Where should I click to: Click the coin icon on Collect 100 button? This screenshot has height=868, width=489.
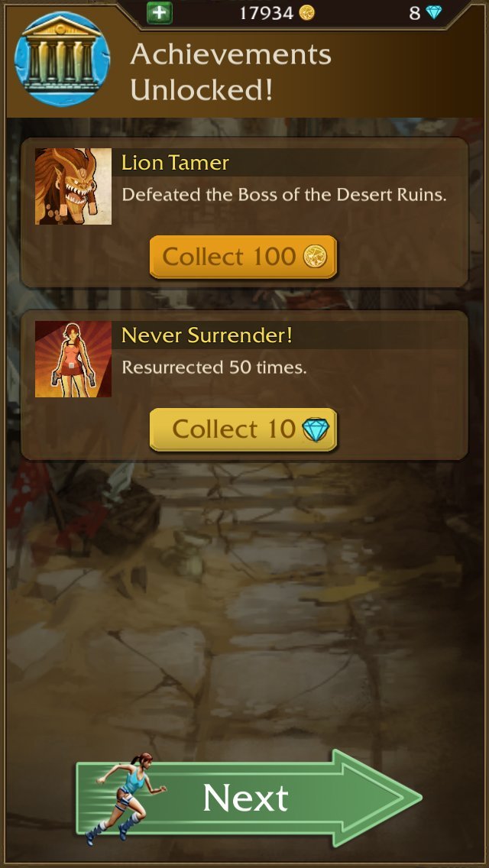pos(315,257)
